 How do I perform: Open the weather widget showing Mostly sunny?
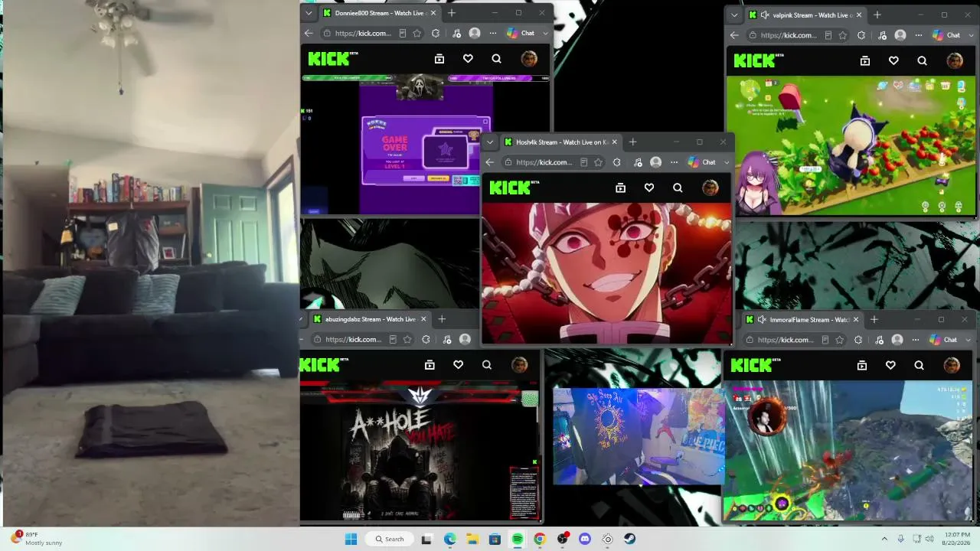point(36,539)
